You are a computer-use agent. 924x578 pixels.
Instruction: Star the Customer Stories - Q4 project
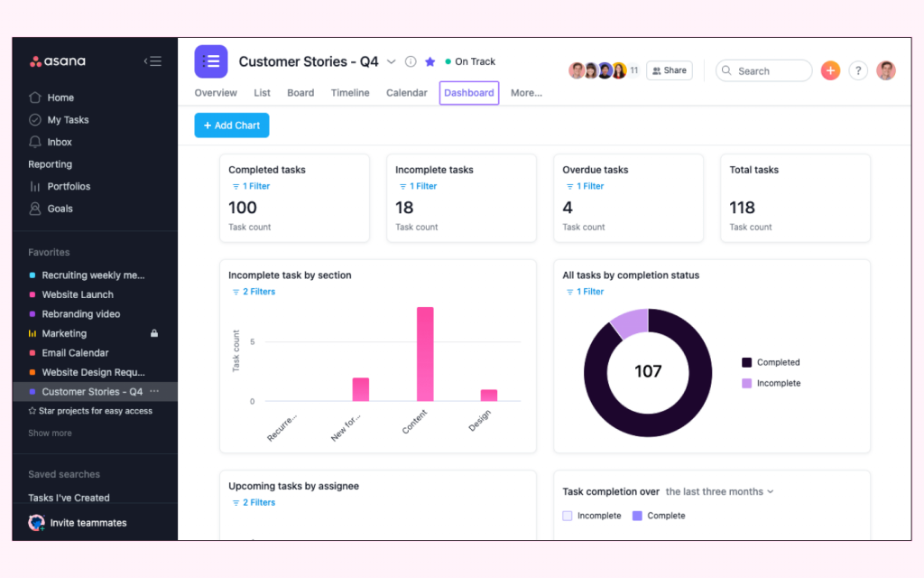(x=430, y=61)
